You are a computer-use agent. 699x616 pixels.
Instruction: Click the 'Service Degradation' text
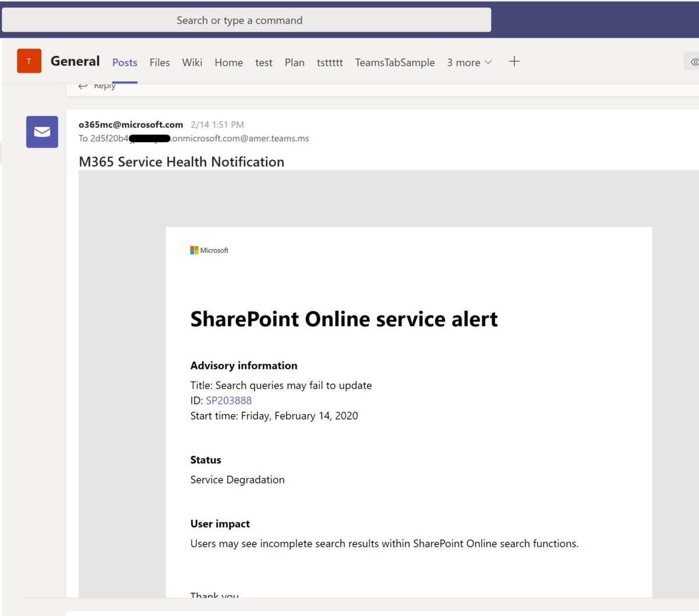238,480
